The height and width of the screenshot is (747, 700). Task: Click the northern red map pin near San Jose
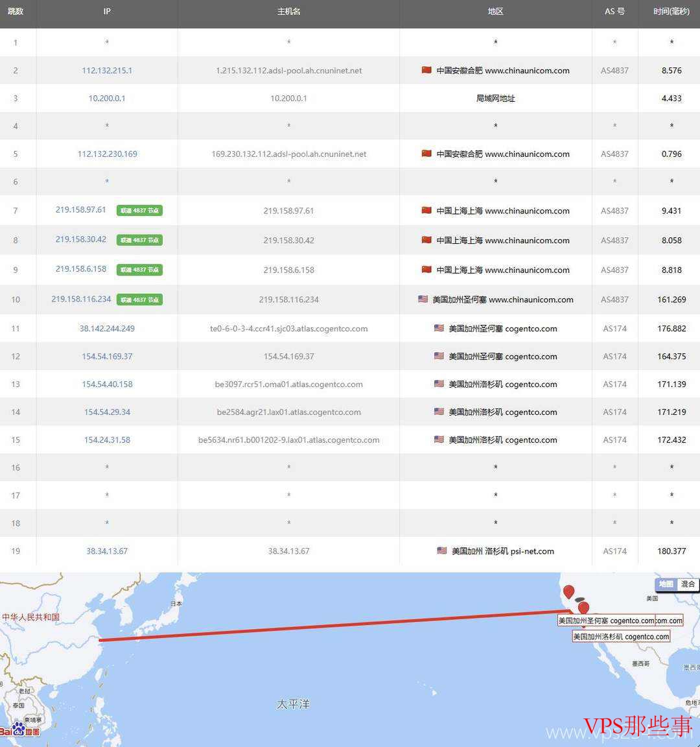[568, 591]
